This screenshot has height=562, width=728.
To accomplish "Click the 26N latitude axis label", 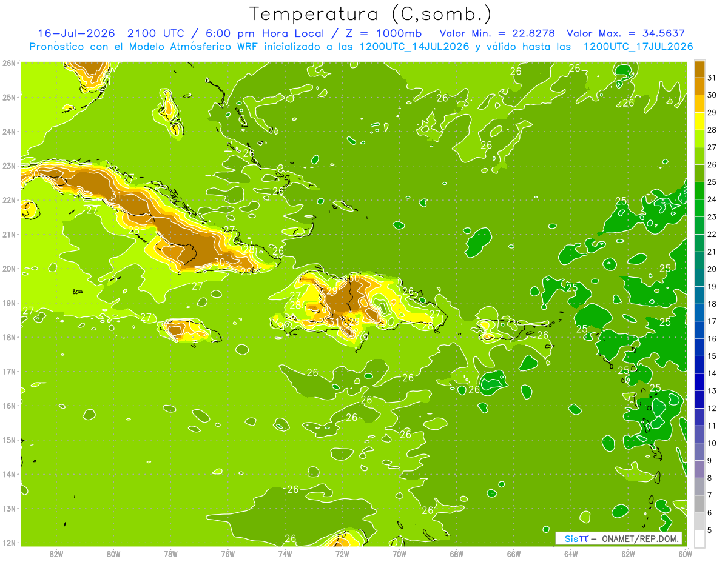I will 9,63.
